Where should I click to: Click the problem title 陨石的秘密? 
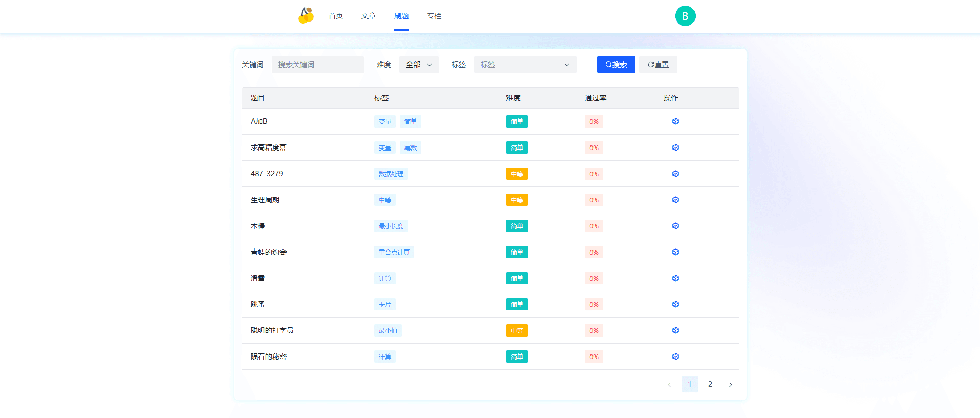pyautogui.click(x=269, y=357)
